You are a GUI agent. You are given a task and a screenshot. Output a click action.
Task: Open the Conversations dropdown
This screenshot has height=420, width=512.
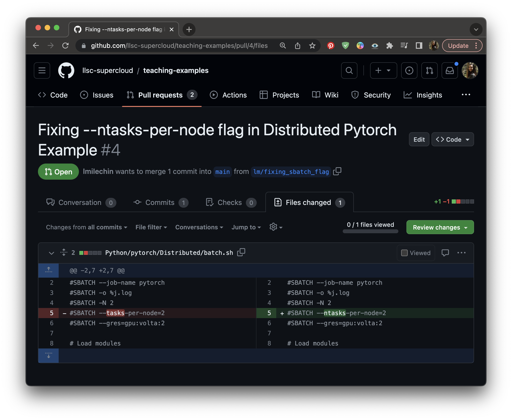[199, 227]
